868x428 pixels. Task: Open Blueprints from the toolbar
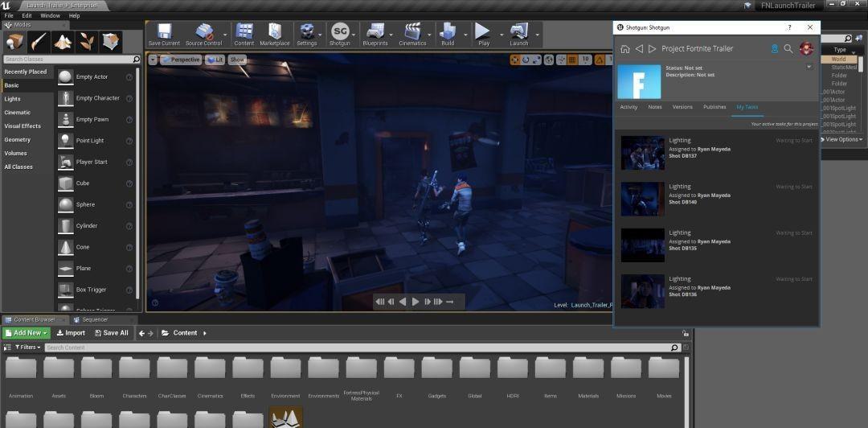coord(375,35)
